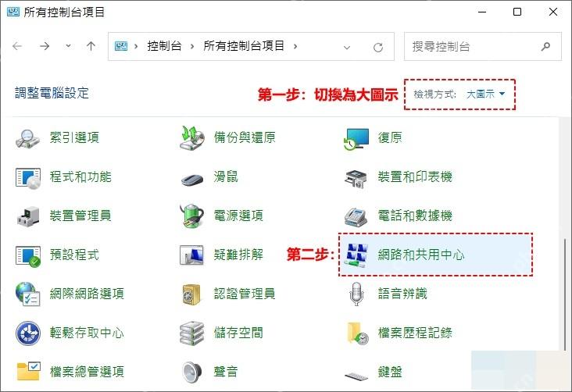Click the 控制台 breadcrumb
Image resolution: width=572 pixels, height=392 pixels.
tap(164, 46)
